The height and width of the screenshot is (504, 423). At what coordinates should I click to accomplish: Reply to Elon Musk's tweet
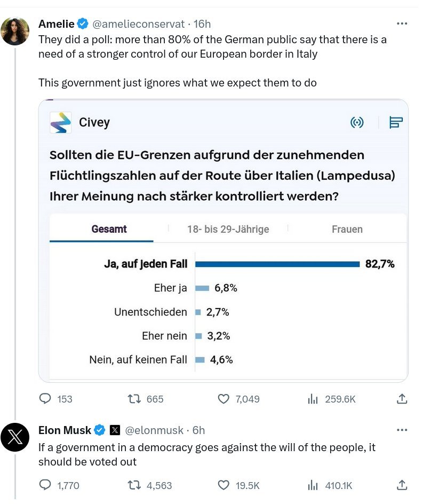pos(46,485)
